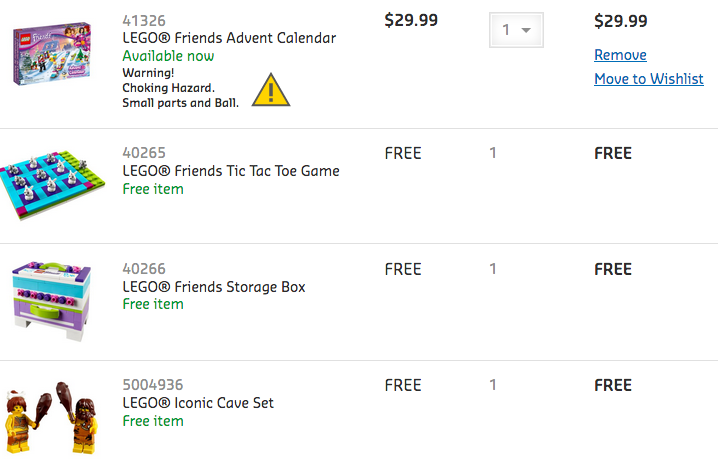The width and height of the screenshot is (718, 461).
Task: Click item number 41326
Action: coord(144,20)
